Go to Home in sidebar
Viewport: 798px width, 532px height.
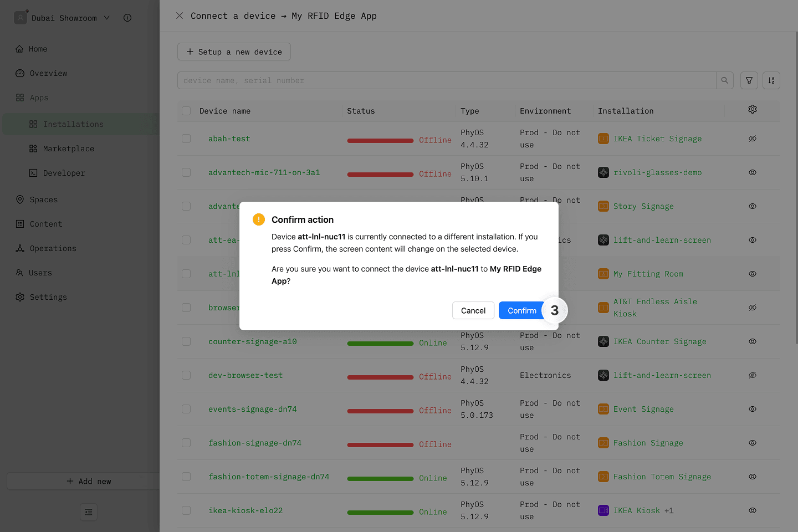(x=38, y=49)
